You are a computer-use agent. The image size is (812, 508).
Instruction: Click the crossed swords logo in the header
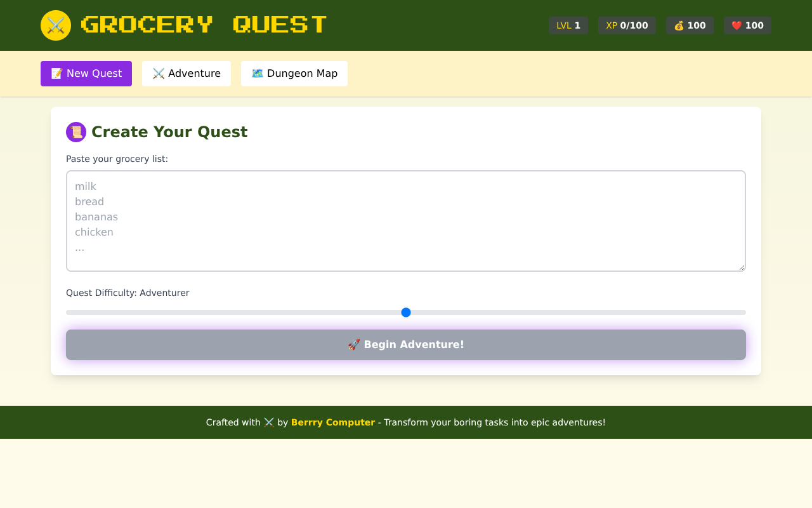56,25
